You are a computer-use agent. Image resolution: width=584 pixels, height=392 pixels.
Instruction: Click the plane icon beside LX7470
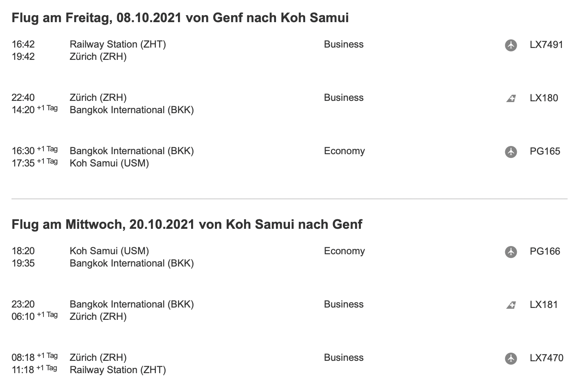click(x=511, y=358)
